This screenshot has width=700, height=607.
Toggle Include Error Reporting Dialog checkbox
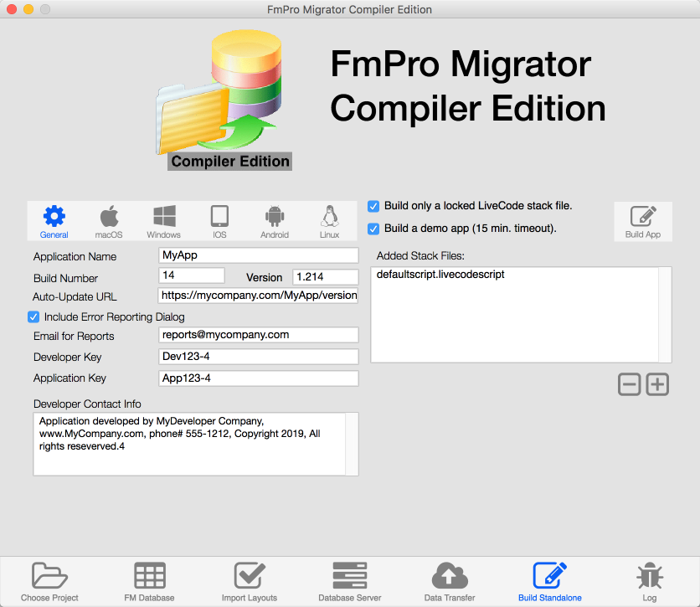(x=34, y=317)
